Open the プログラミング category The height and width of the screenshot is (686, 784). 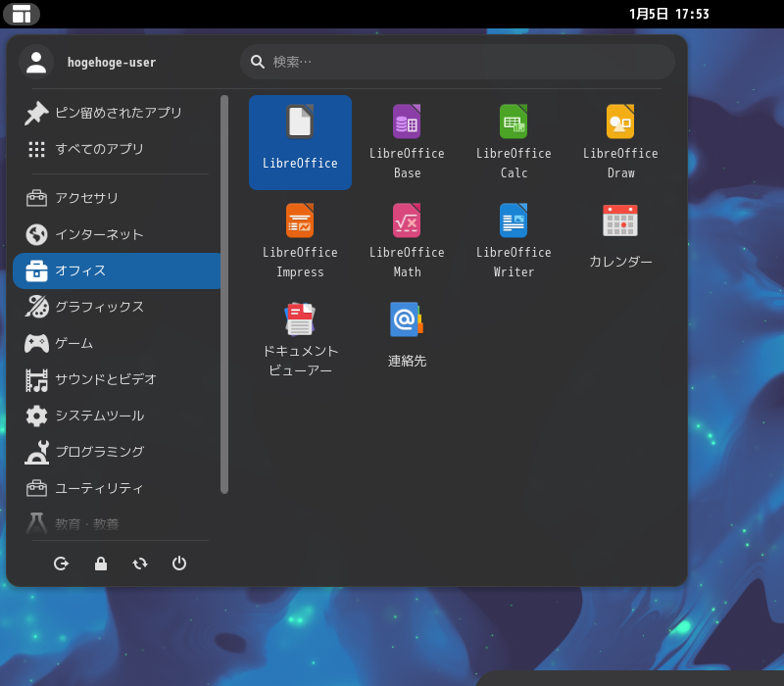click(x=117, y=452)
